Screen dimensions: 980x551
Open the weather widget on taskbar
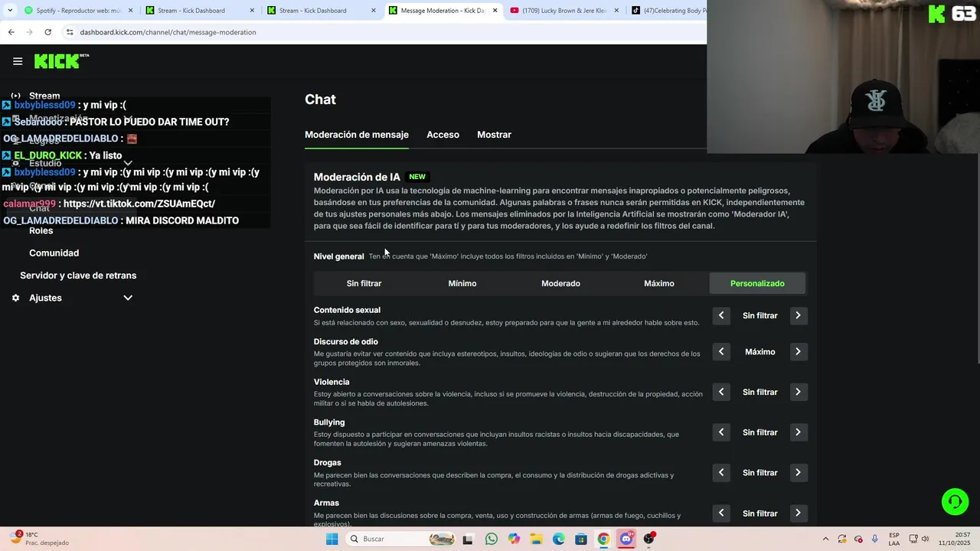point(38,539)
